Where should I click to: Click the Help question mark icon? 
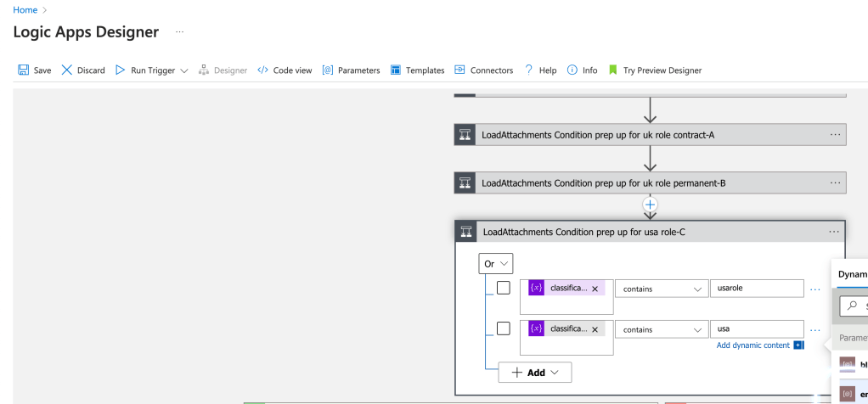click(528, 70)
